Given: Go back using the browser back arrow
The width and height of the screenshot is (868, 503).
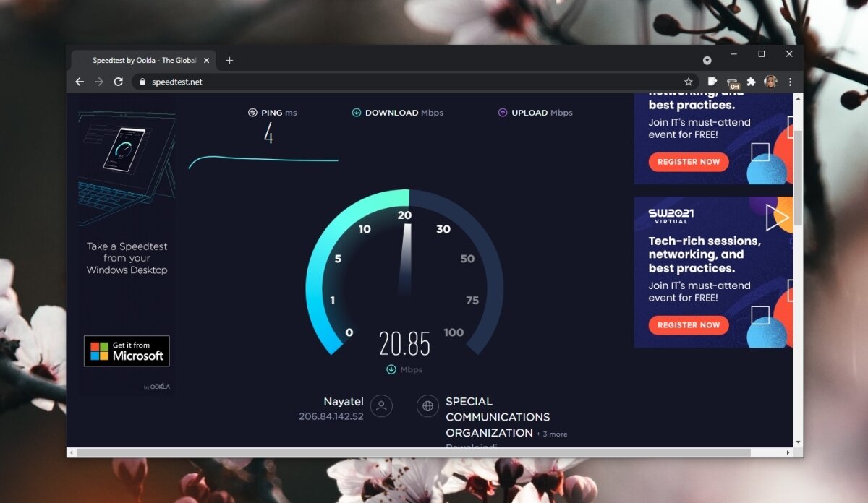Looking at the screenshot, I should coord(80,82).
